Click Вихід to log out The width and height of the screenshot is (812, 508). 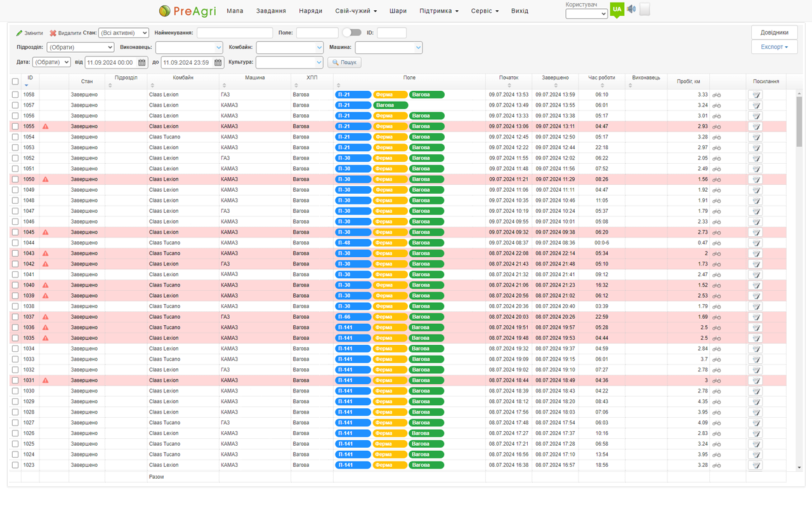coord(520,11)
